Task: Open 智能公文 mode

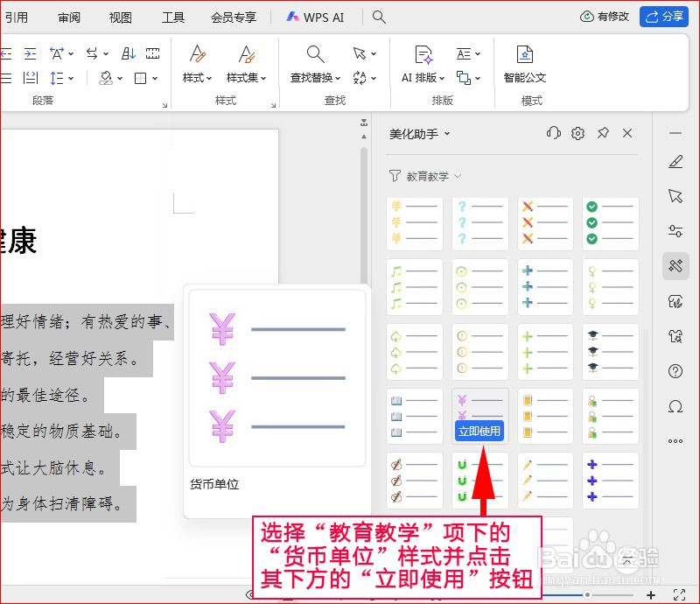Action: pyautogui.click(x=525, y=77)
